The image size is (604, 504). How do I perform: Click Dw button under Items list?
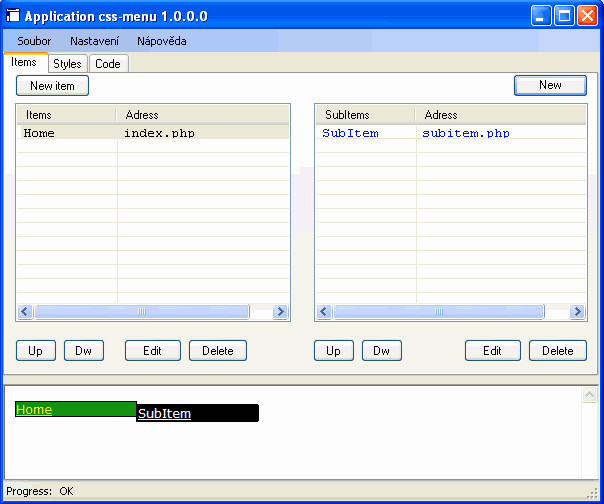[x=84, y=351]
